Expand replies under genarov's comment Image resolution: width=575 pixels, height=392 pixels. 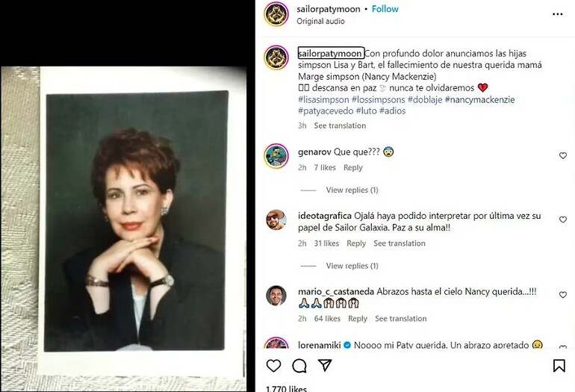[x=352, y=190]
